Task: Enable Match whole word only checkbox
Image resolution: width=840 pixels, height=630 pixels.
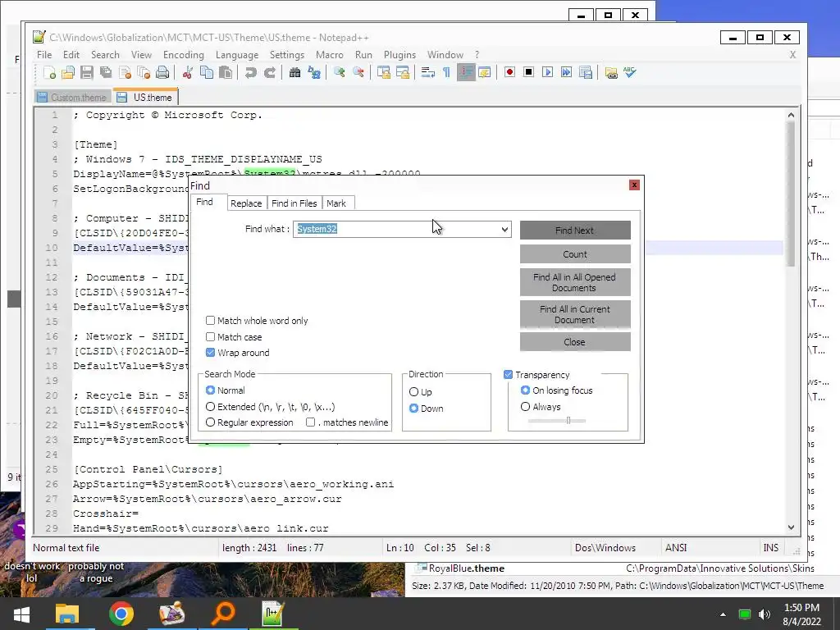Action: (211, 321)
